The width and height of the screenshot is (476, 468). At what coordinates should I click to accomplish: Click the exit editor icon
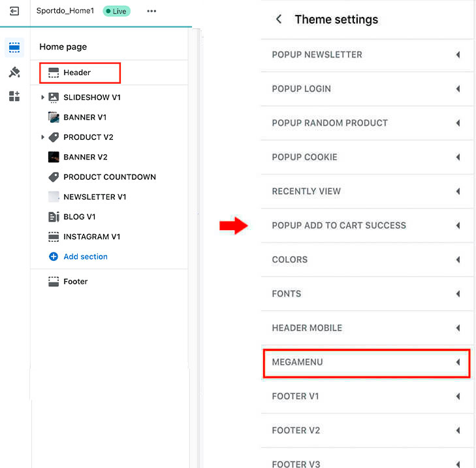click(x=14, y=11)
